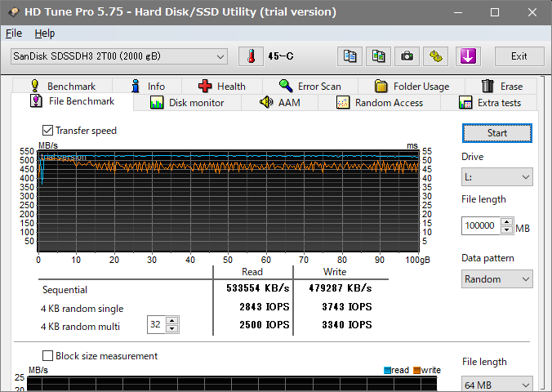
Task: Click the orange write legend swatch
Action: [416, 370]
